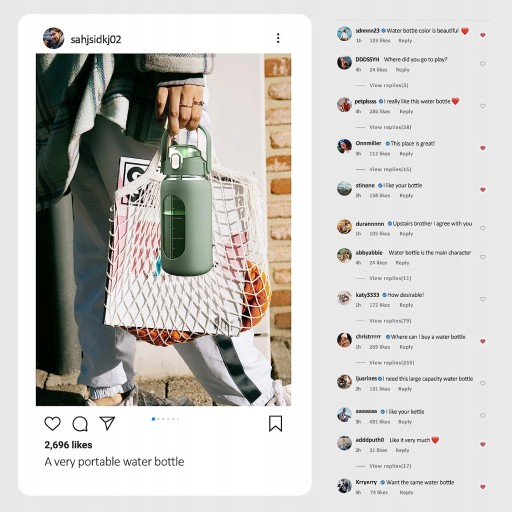Open sahjsidkj02 profile avatar

[53, 38]
